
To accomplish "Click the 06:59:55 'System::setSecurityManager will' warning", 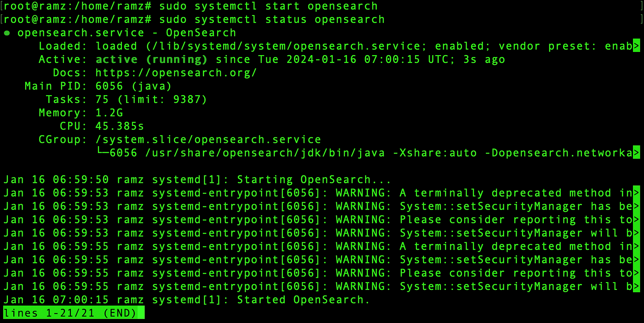I will (x=484, y=287).
